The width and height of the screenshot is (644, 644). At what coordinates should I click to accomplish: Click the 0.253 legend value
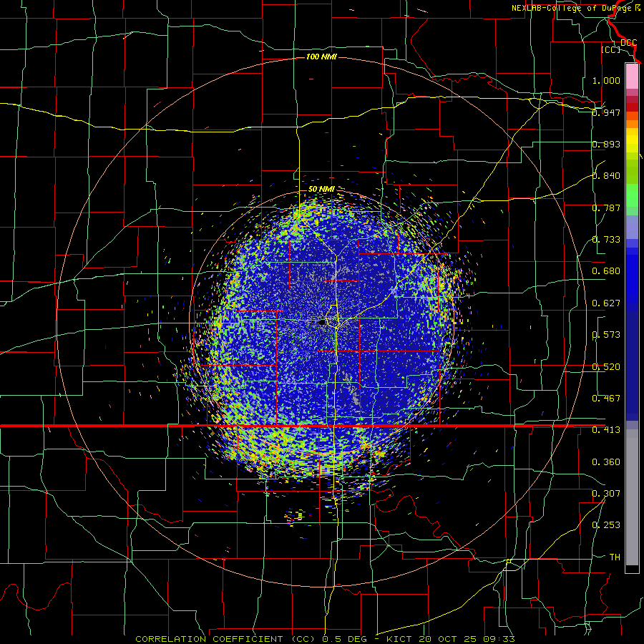coord(606,525)
